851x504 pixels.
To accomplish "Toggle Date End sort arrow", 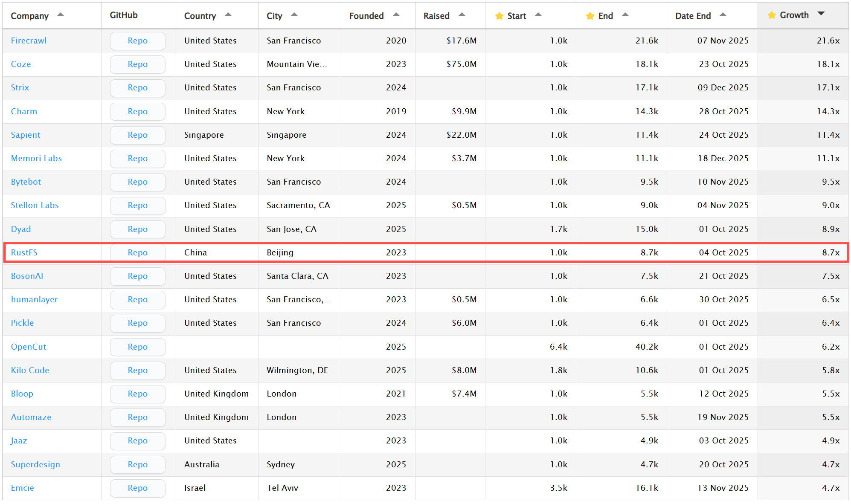I will (723, 15).
